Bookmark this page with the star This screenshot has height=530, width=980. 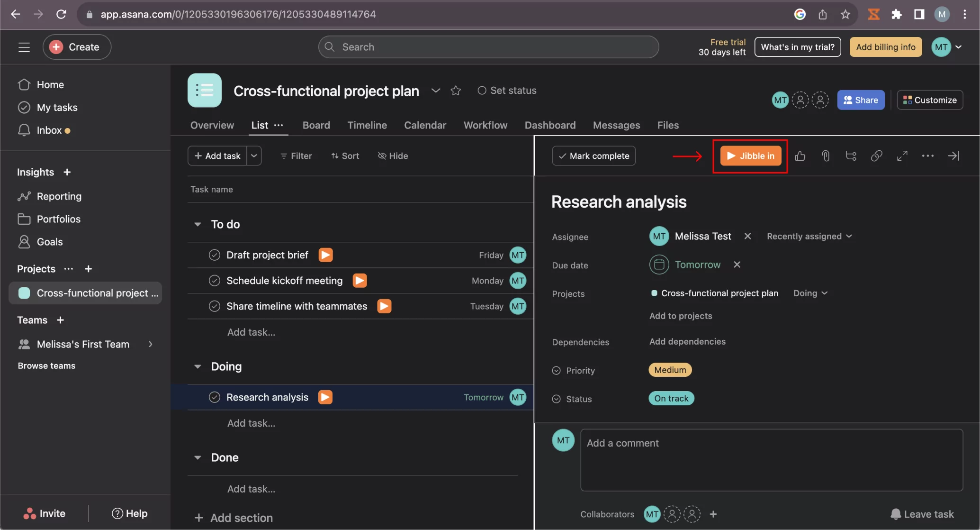click(845, 14)
